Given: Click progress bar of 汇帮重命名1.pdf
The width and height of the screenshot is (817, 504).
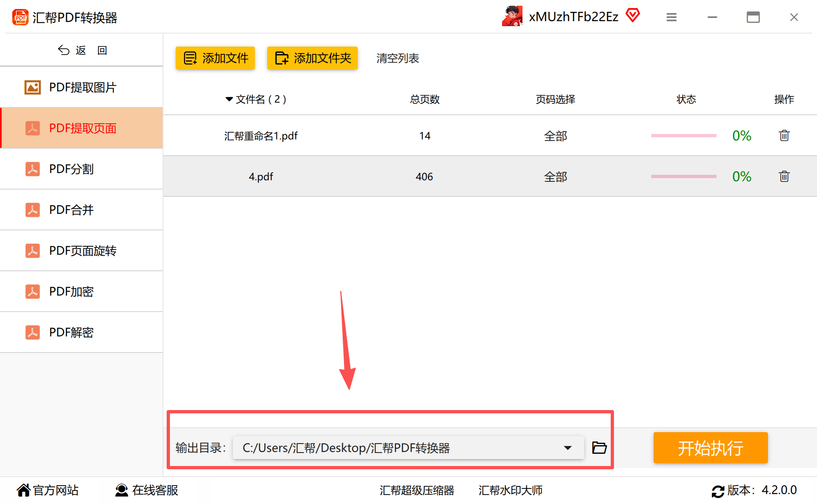Looking at the screenshot, I should tap(683, 136).
